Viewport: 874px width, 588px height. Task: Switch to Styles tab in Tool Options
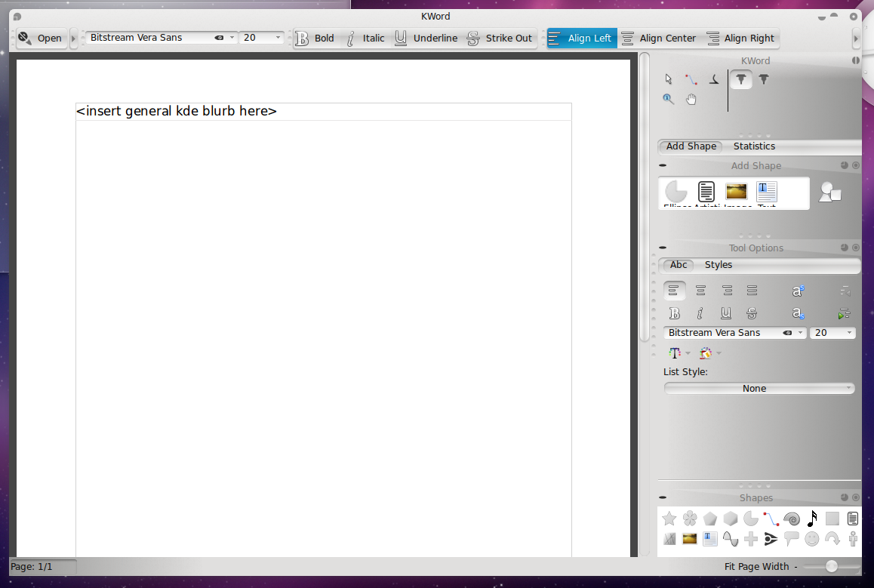[719, 265]
